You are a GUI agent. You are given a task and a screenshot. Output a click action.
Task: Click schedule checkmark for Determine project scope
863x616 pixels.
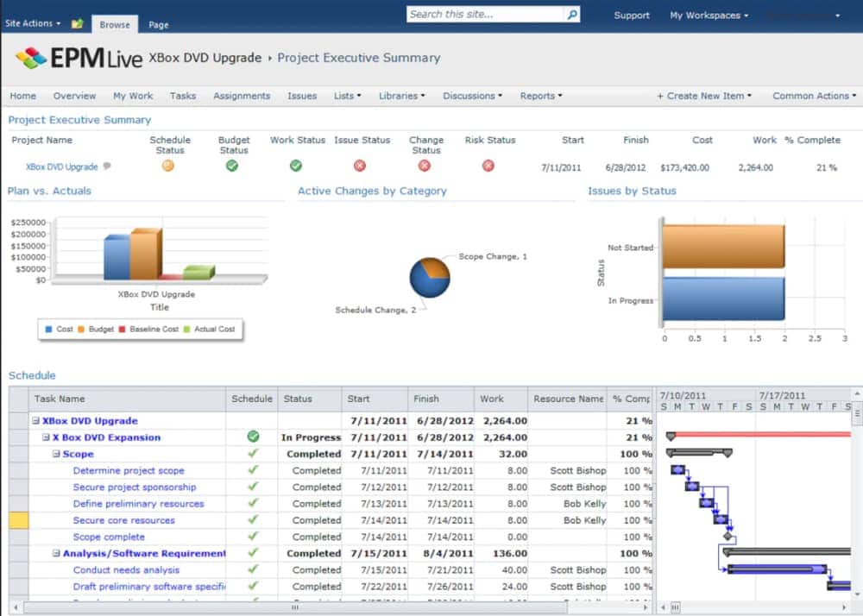[x=253, y=469]
